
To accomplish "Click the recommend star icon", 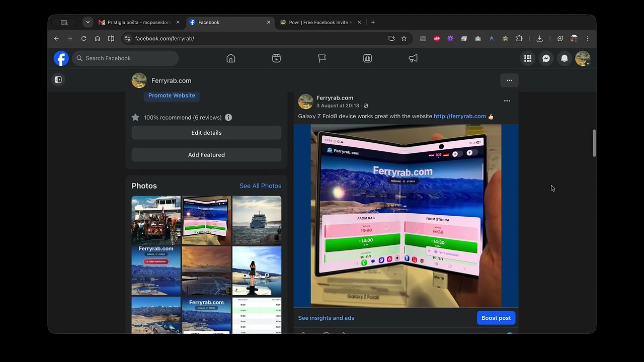I will tap(135, 117).
